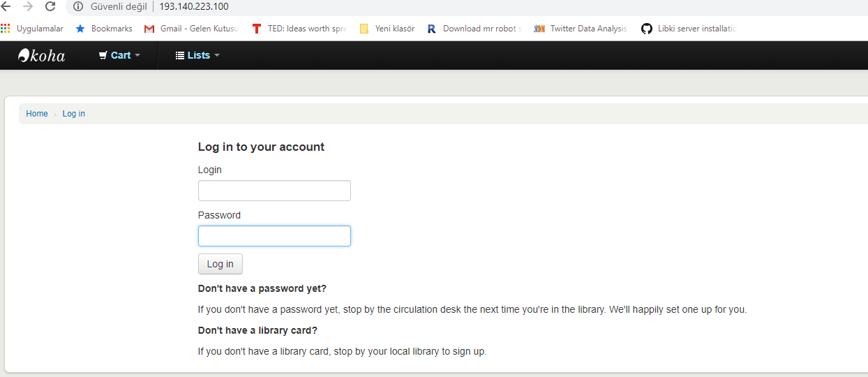Click the Log in breadcrumb link
The width and height of the screenshot is (868, 377).
[x=74, y=114]
